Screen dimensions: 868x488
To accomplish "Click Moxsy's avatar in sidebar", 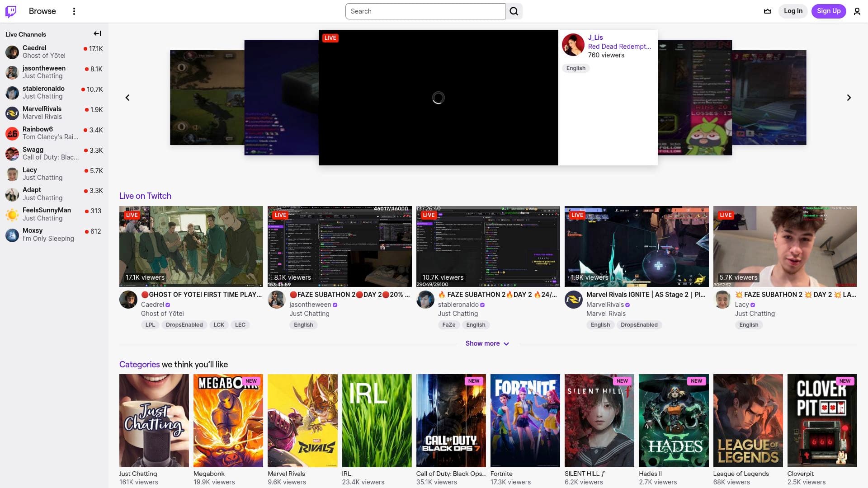I will point(12,235).
